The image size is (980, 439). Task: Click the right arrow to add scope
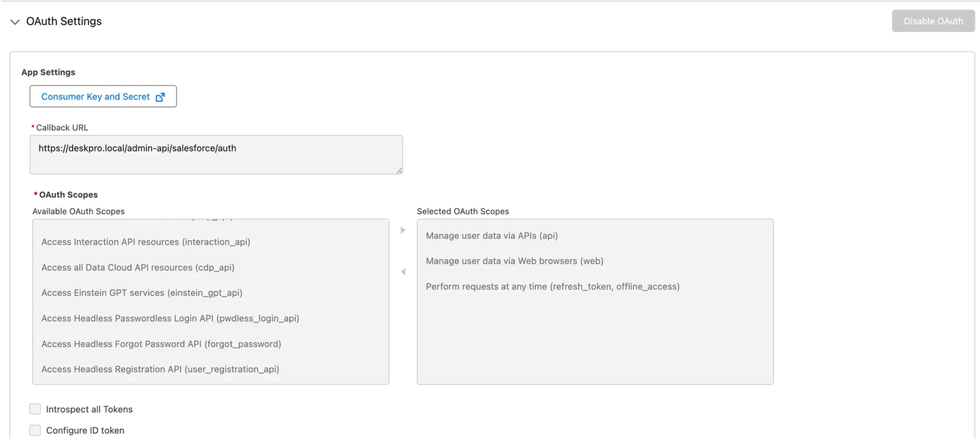403,230
